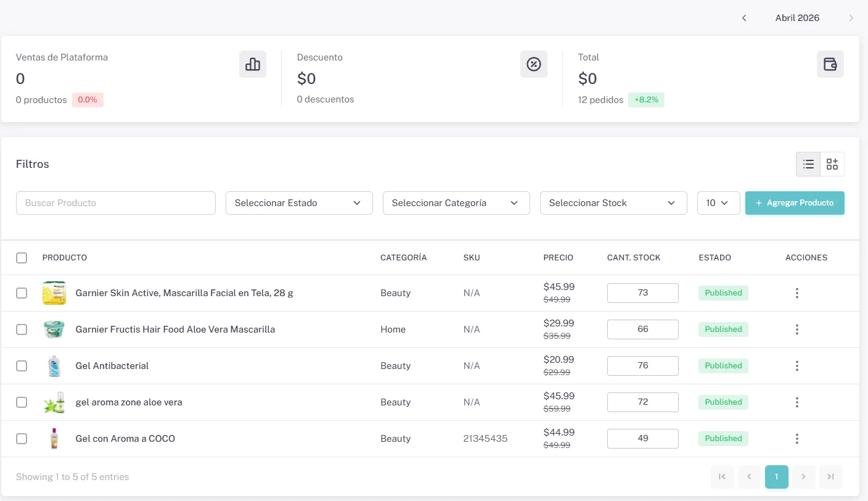Open product Garnier Fructis Hair Food Aloe Vera Mascarilla
The width and height of the screenshot is (868, 501).
(175, 329)
